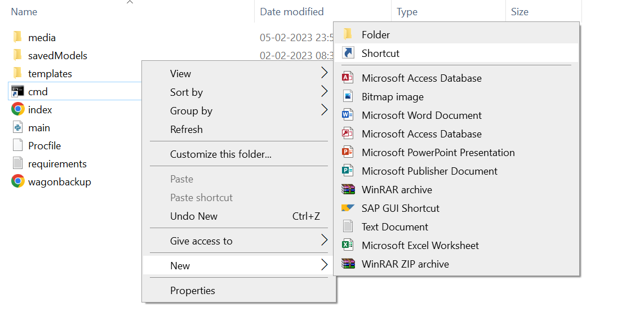Select Customize this folder option

pyautogui.click(x=221, y=154)
